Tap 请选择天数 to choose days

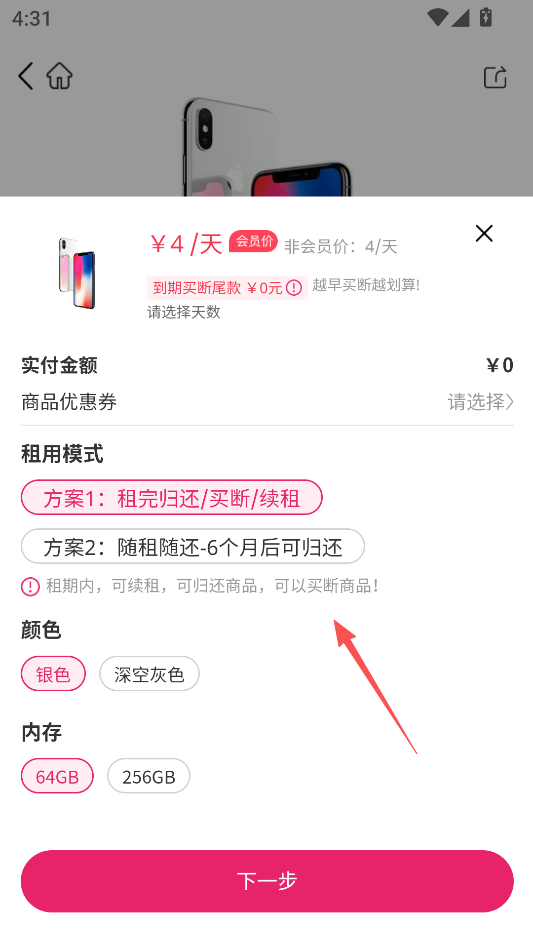[184, 312]
